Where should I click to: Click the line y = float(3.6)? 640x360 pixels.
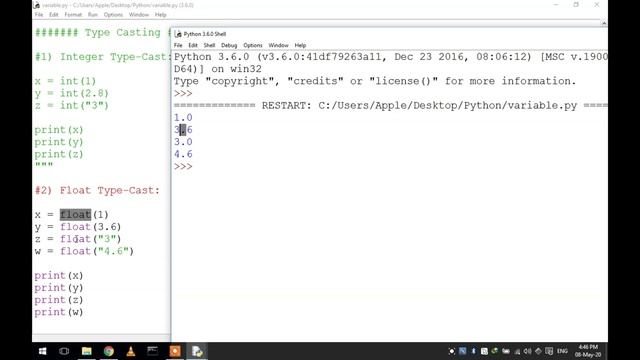[x=78, y=227]
